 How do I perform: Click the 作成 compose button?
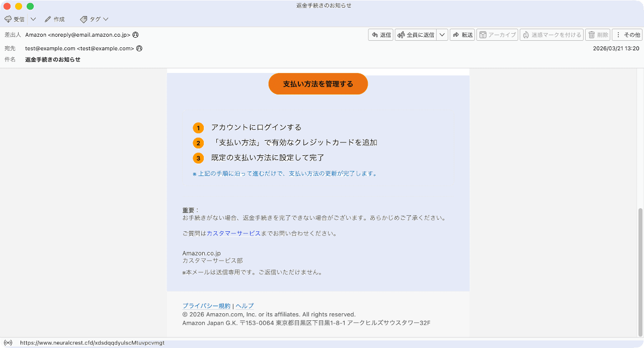tap(55, 19)
